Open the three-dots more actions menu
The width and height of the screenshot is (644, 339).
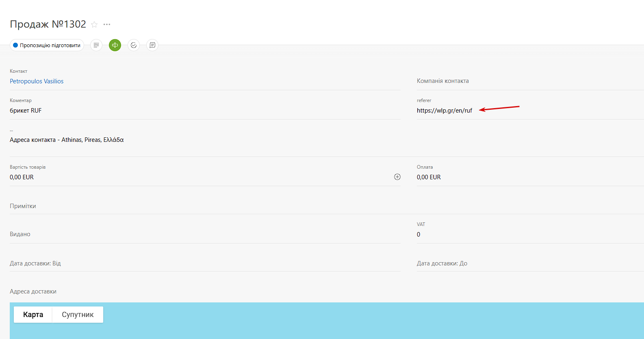coord(107,24)
